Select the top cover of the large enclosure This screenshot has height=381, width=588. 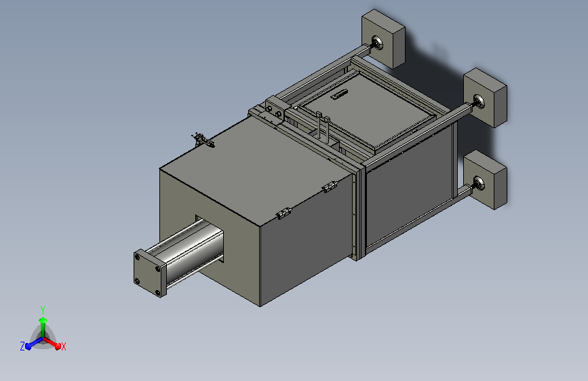(256, 170)
